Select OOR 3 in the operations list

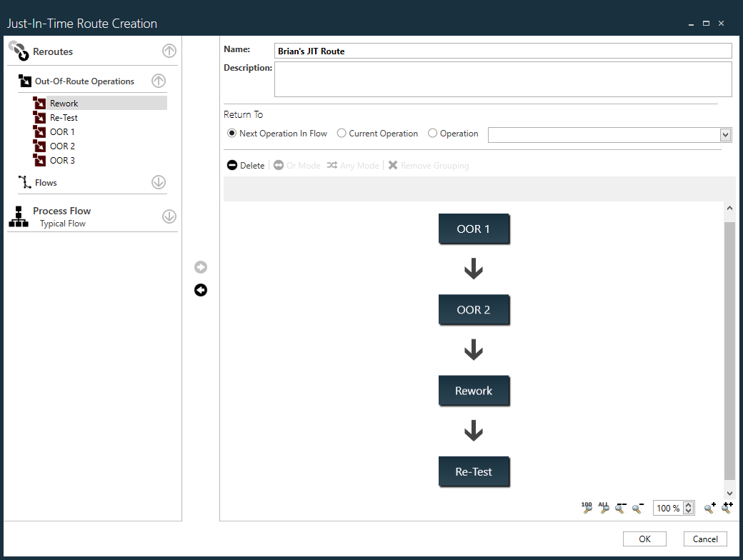coord(61,160)
